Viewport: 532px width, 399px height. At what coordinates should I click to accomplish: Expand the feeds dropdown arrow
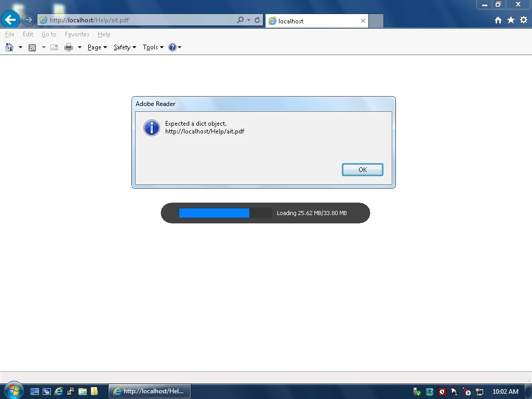(44, 47)
